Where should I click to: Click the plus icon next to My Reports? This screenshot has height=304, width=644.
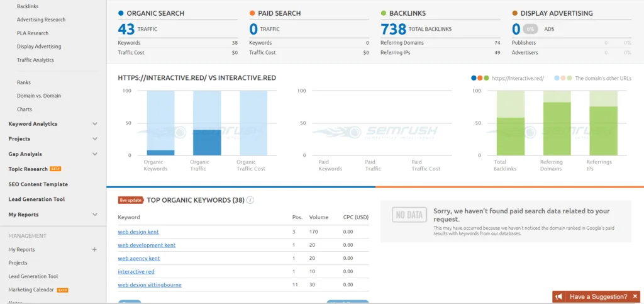[94, 249]
